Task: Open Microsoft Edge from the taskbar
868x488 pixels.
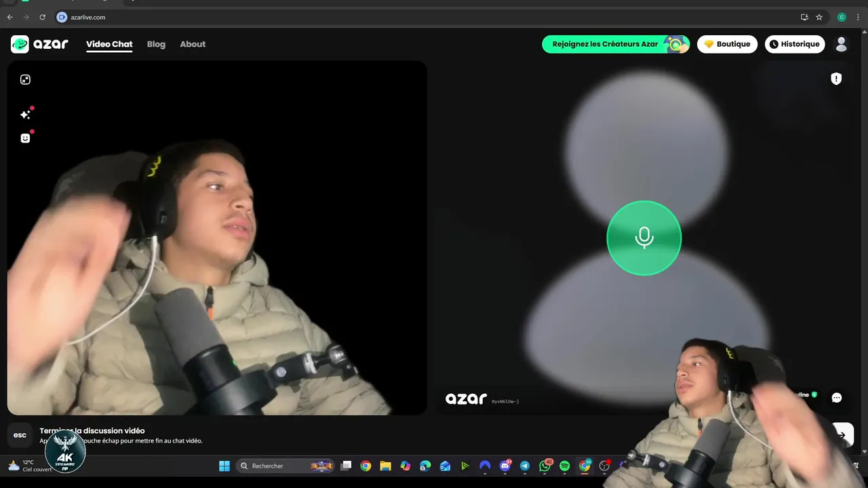Action: (425, 466)
